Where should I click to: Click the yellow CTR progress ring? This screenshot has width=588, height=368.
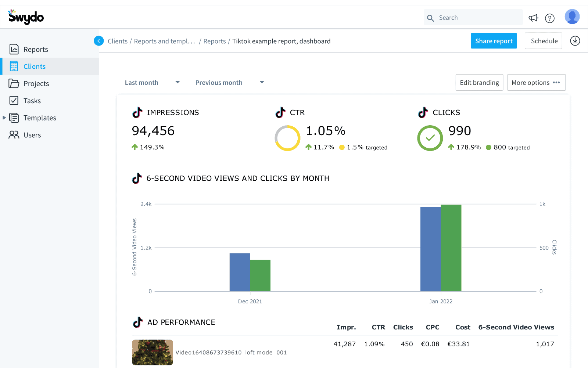point(287,138)
